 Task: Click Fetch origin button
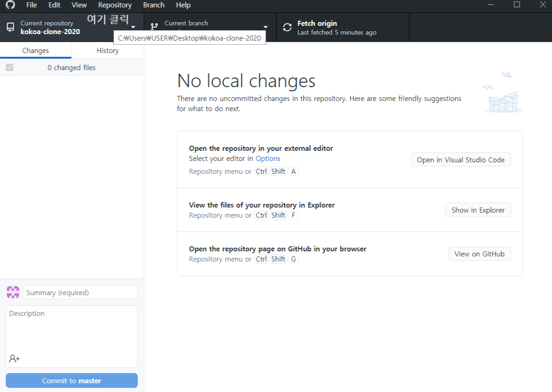click(x=343, y=28)
